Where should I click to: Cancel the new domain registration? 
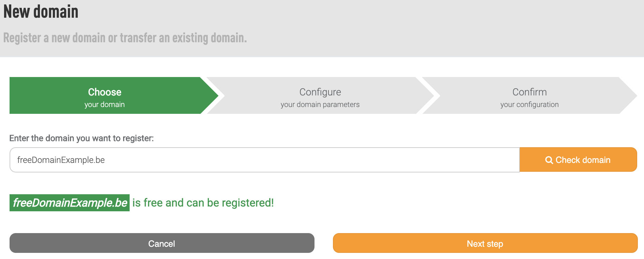[x=162, y=243]
